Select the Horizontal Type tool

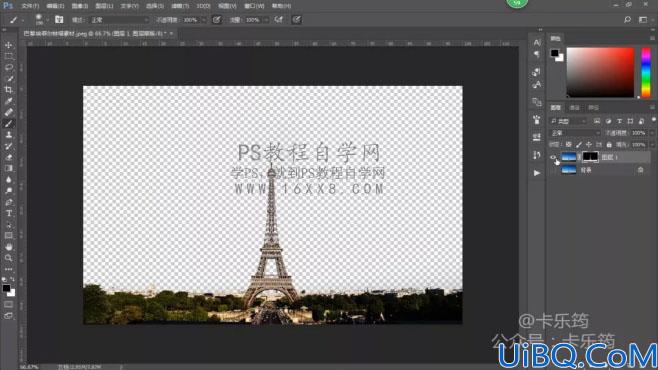click(x=8, y=213)
